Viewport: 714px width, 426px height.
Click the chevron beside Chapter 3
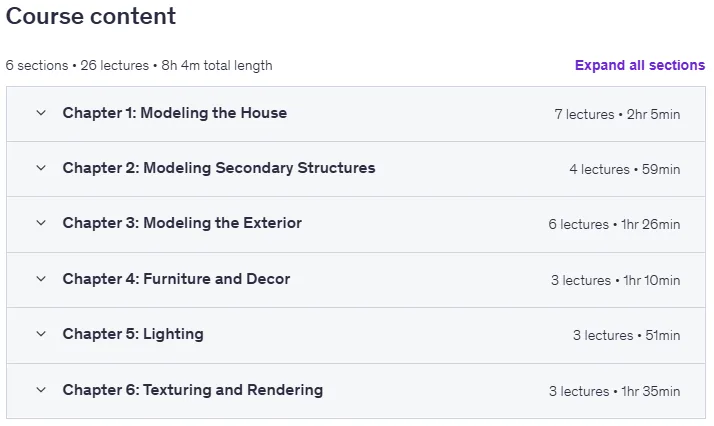click(x=41, y=223)
